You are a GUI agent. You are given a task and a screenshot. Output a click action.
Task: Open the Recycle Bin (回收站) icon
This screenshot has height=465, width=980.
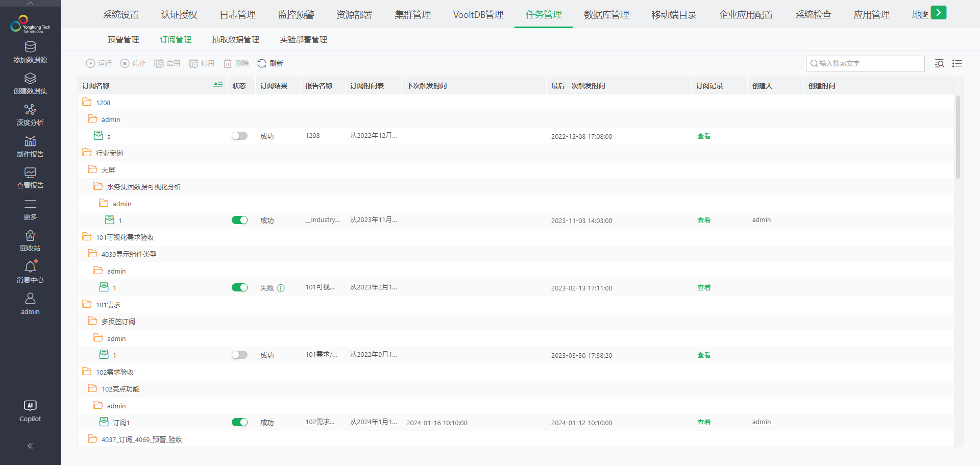click(x=30, y=236)
